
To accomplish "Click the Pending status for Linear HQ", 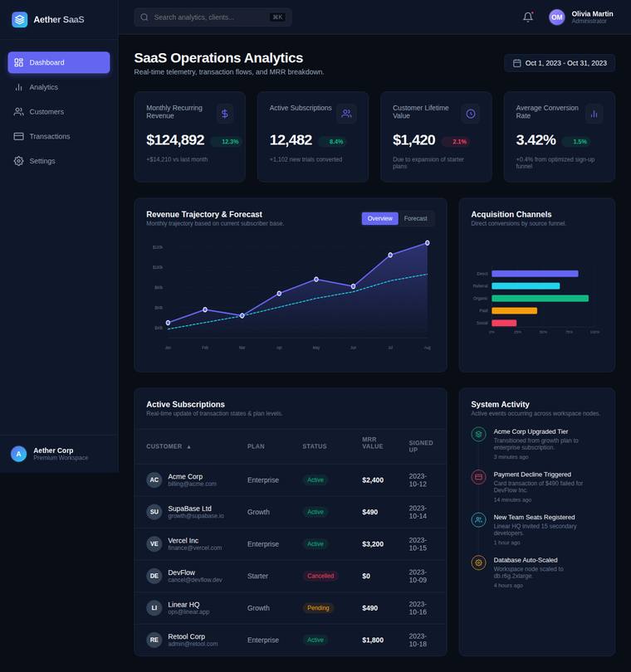I will (x=318, y=608).
